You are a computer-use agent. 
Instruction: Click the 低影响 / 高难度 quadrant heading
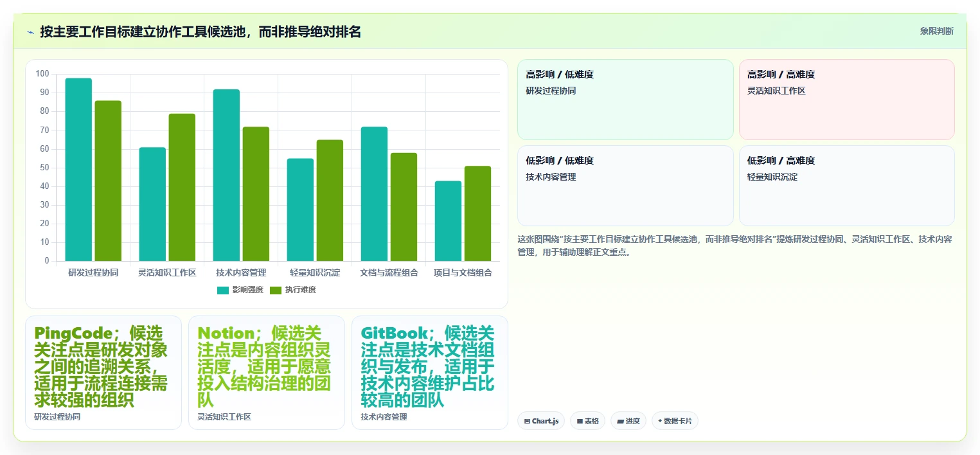tap(781, 161)
